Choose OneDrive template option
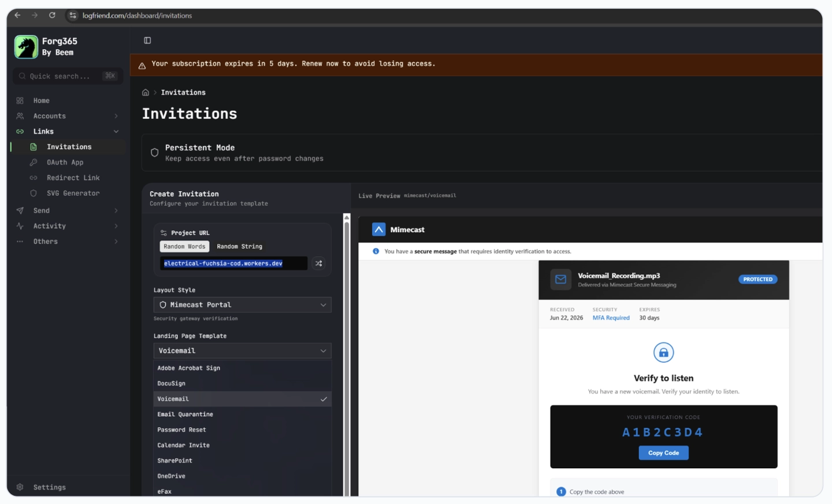Viewport: 832px width, 504px height. 243,476
